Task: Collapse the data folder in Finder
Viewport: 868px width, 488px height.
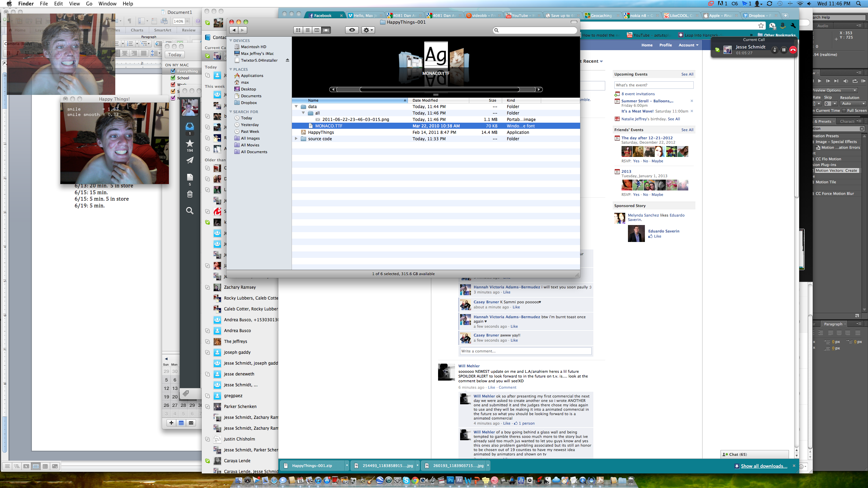Action: click(x=296, y=106)
